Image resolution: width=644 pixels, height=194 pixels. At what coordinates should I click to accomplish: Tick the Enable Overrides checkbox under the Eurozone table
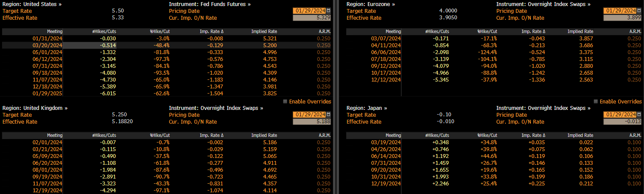(596, 102)
